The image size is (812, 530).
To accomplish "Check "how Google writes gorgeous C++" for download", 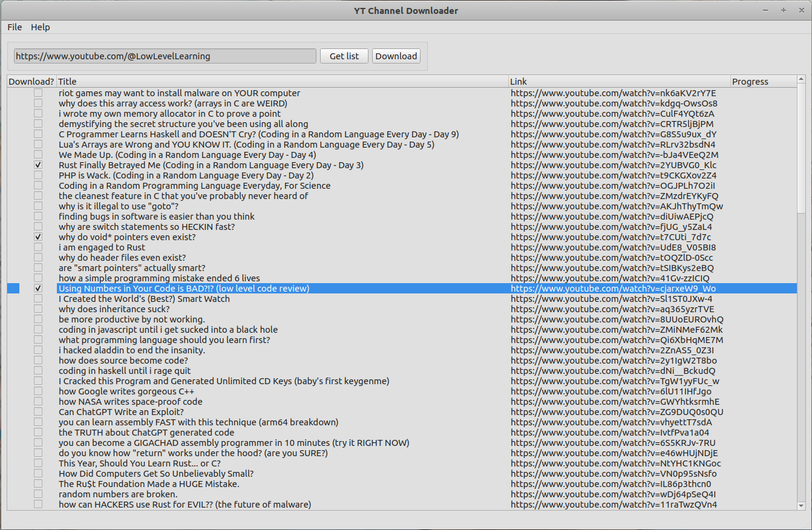I will (x=38, y=391).
